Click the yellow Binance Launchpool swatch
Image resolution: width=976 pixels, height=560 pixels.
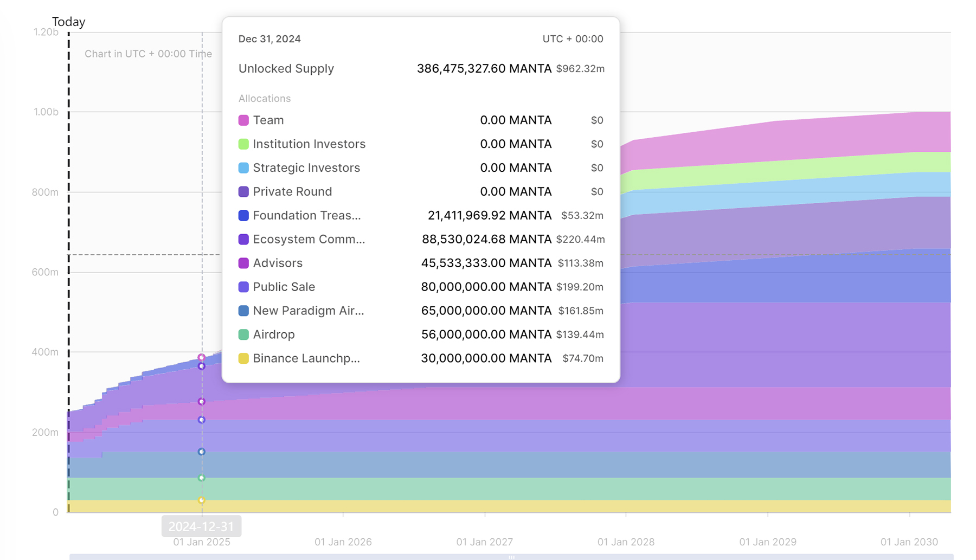[x=243, y=358]
